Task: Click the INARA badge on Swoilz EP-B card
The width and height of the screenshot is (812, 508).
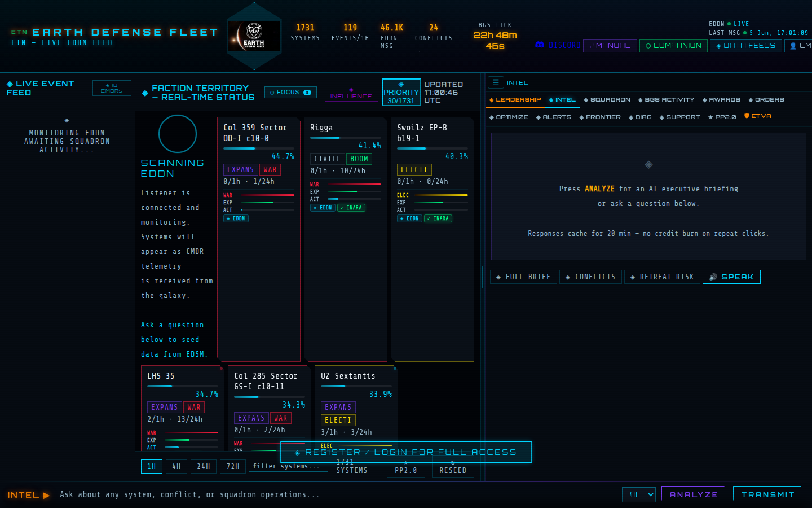Action: [438, 218]
